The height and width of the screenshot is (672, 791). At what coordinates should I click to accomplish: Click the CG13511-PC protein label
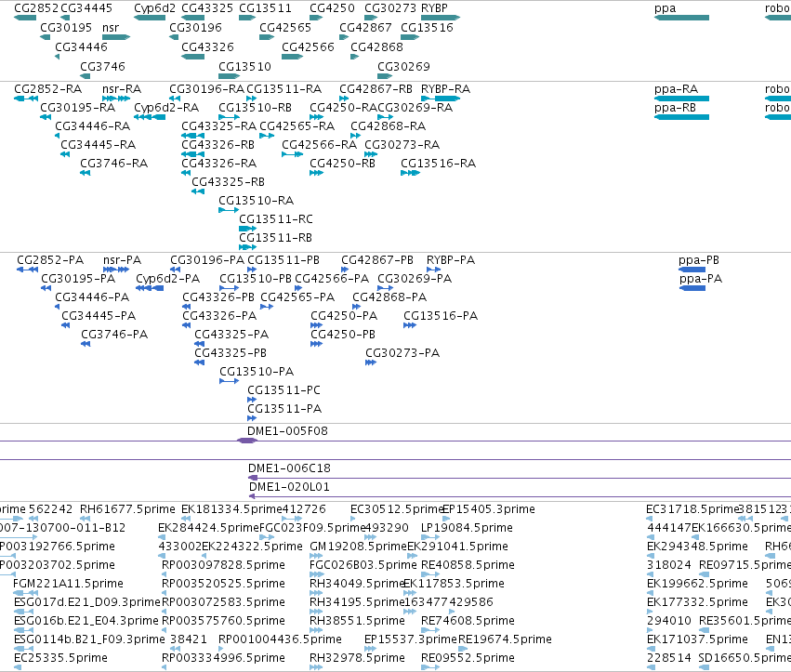pyautogui.click(x=283, y=390)
